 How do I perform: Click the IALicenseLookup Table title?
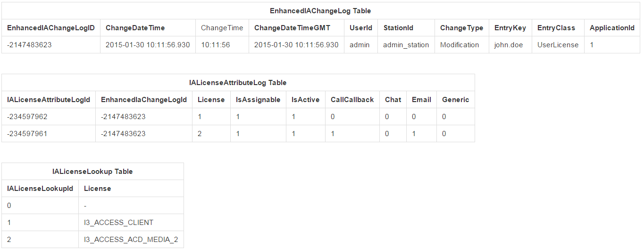tap(92, 172)
